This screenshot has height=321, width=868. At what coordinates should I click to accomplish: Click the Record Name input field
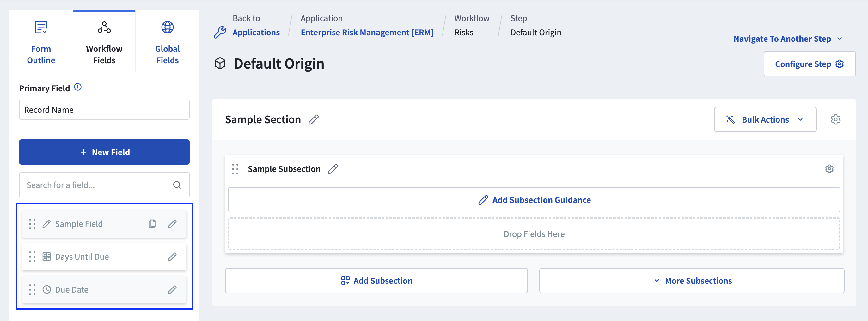tap(104, 109)
